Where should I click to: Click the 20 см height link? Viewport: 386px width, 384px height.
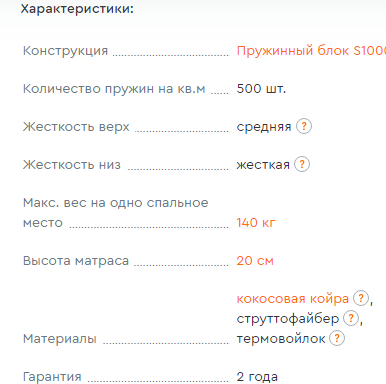tap(255, 260)
